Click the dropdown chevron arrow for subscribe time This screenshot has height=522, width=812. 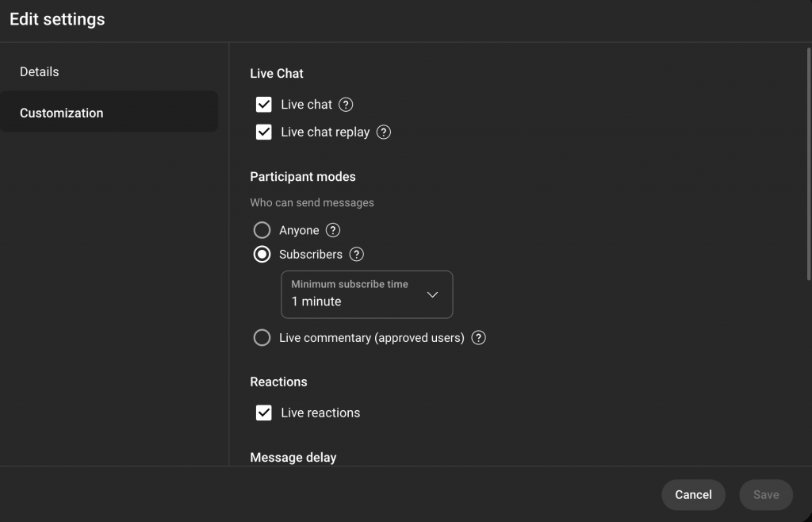pyautogui.click(x=432, y=294)
